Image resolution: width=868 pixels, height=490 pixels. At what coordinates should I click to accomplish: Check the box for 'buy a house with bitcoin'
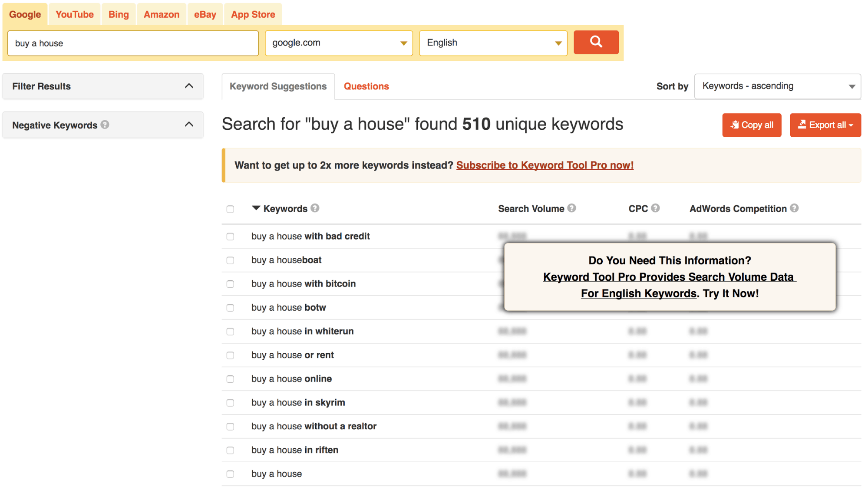pyautogui.click(x=230, y=284)
